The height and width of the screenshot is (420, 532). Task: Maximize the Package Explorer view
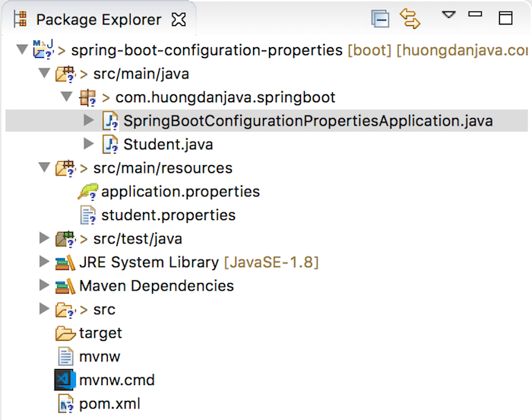coord(505,18)
